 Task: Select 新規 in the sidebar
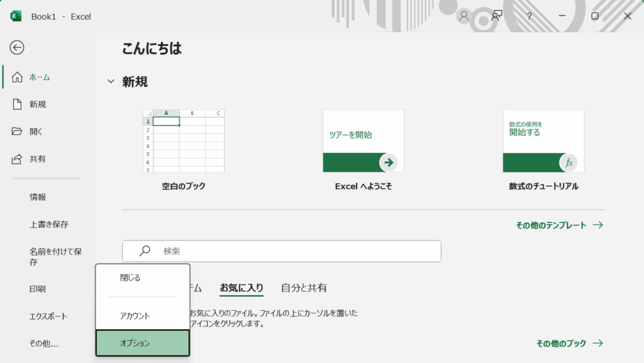click(48, 104)
